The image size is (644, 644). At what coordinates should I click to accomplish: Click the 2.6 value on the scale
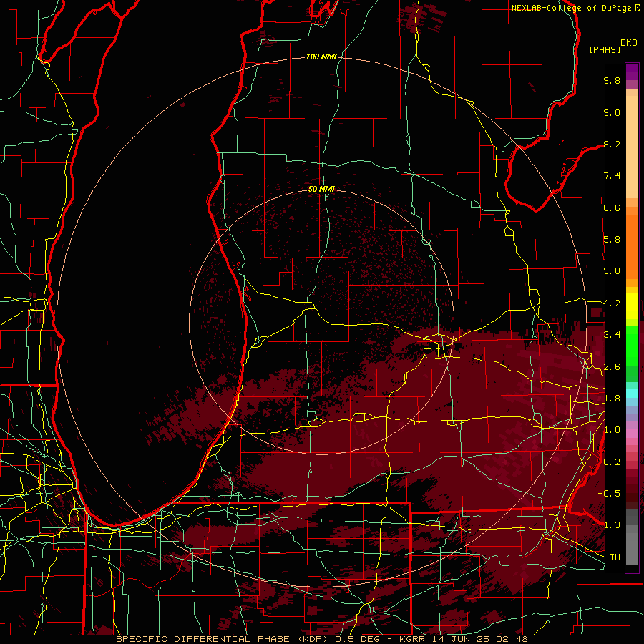point(612,367)
